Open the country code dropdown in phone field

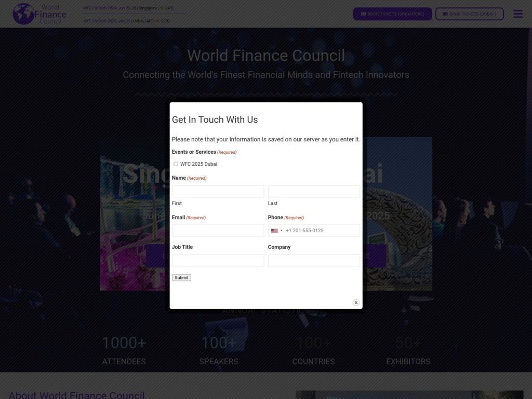(281, 230)
